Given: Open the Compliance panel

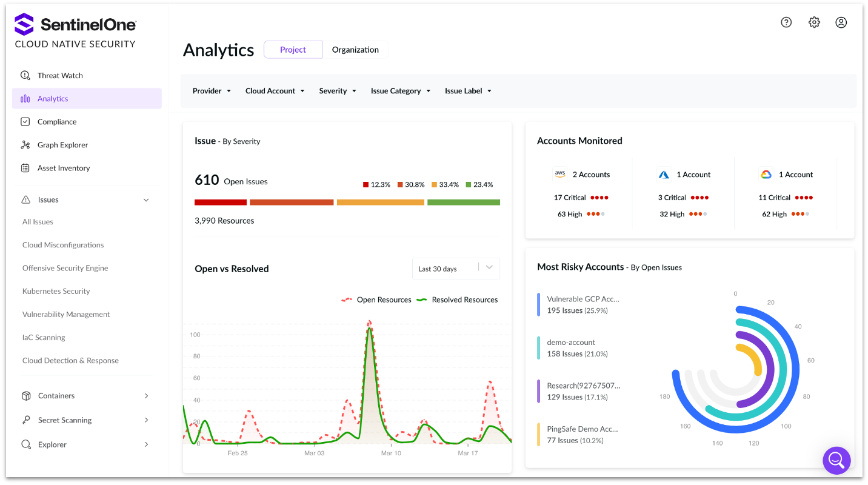Looking at the screenshot, I should tap(56, 121).
